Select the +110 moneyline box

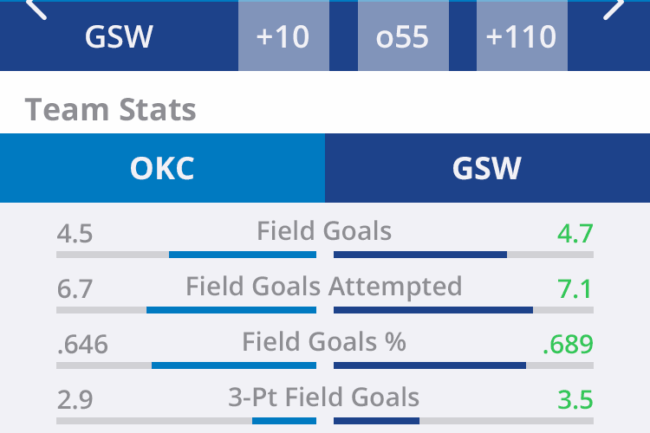coord(520,37)
